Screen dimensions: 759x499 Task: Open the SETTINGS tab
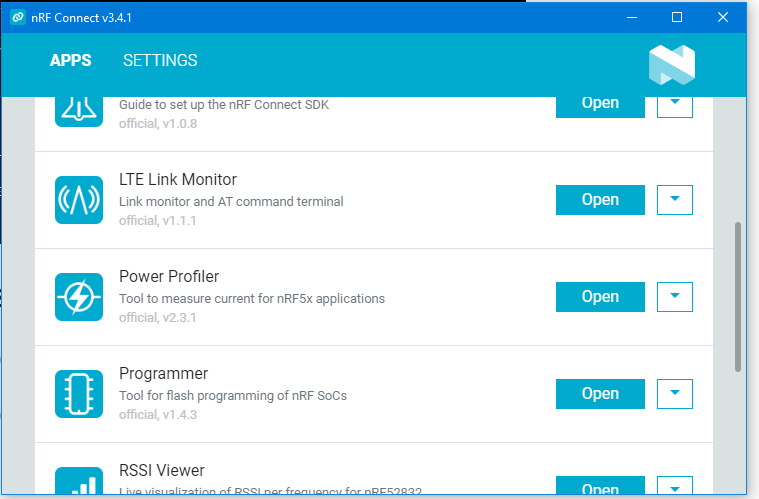tap(160, 61)
